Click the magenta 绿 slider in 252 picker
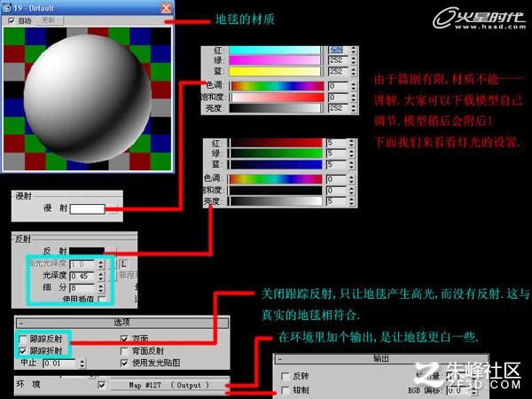This screenshot has height=399, width=532. tap(275, 60)
